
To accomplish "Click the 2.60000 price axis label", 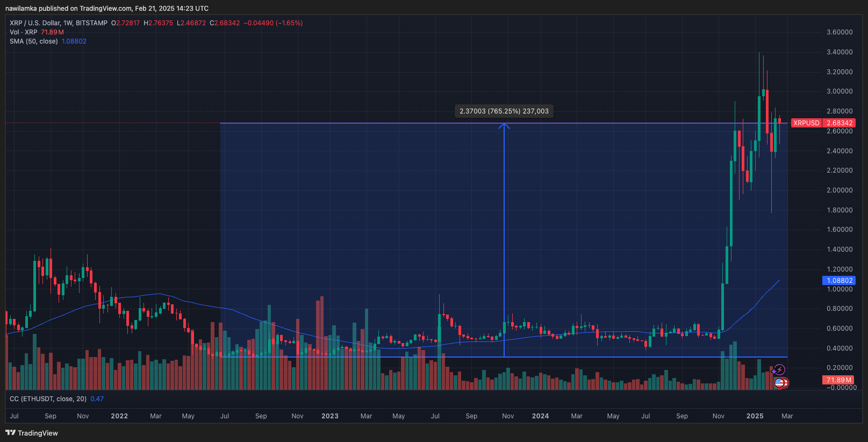I will coord(840,131).
